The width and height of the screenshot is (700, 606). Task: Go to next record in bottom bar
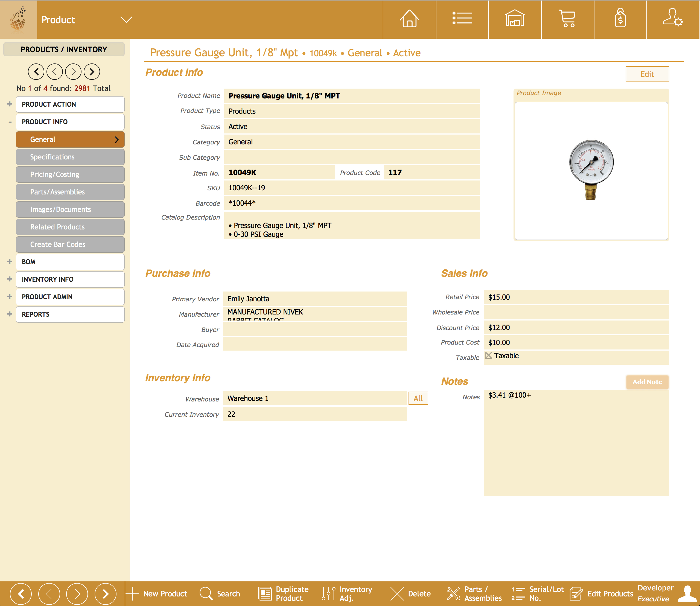pyautogui.click(x=77, y=594)
